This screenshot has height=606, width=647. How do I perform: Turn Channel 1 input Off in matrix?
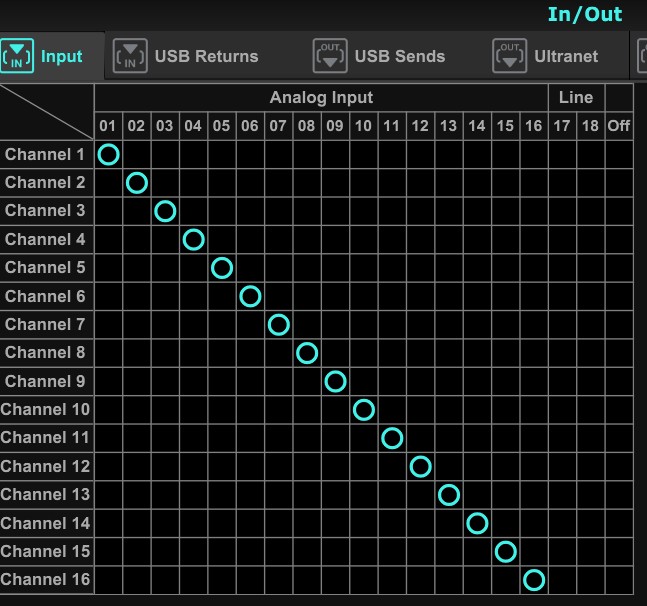[619, 154]
